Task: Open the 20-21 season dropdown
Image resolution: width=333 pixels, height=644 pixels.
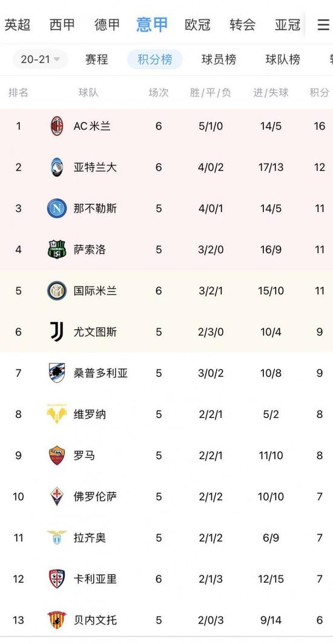Action: point(40,59)
